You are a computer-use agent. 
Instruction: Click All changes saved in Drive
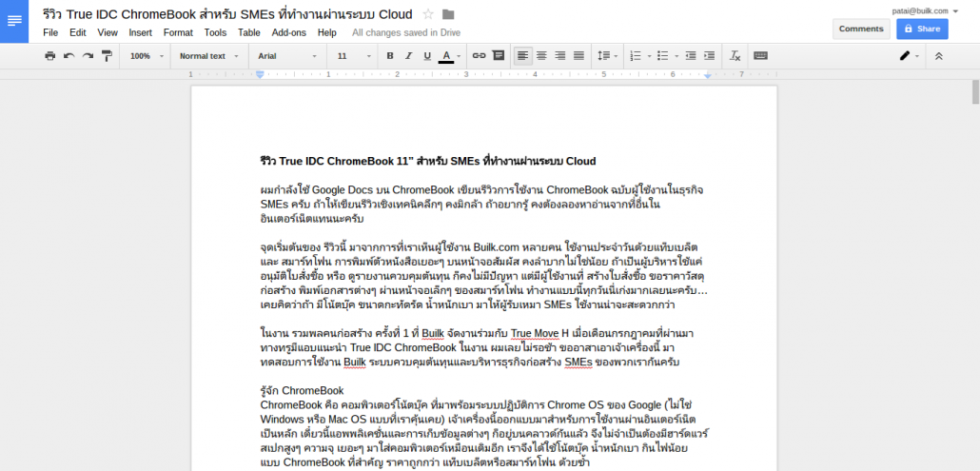[x=406, y=32]
